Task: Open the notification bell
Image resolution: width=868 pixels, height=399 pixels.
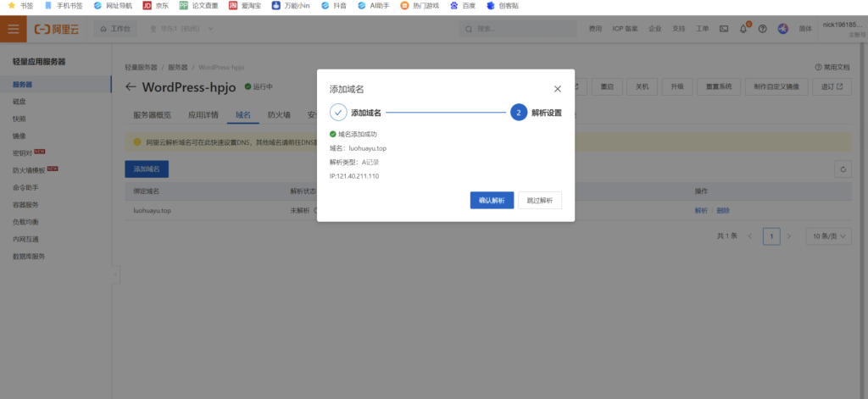Action: click(743, 29)
